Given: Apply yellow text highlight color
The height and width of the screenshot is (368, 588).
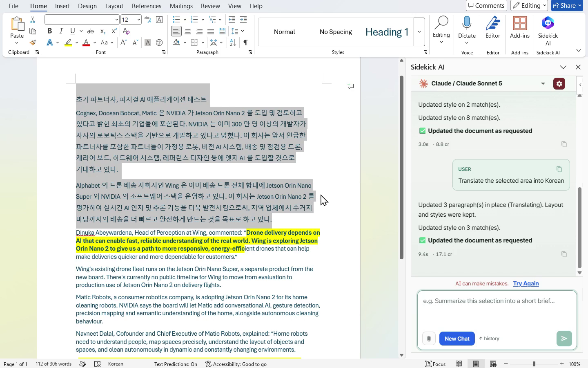Looking at the screenshot, I should [x=68, y=43].
